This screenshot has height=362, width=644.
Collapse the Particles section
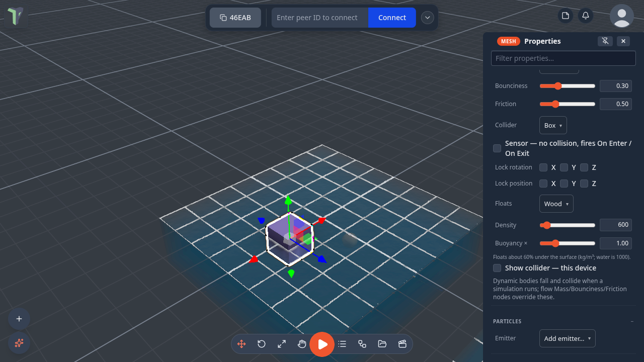point(632,321)
